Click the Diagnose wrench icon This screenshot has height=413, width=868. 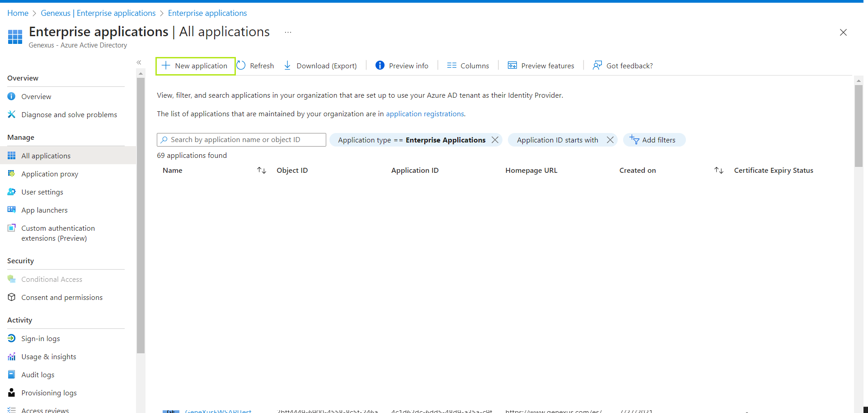pyautogui.click(x=12, y=114)
